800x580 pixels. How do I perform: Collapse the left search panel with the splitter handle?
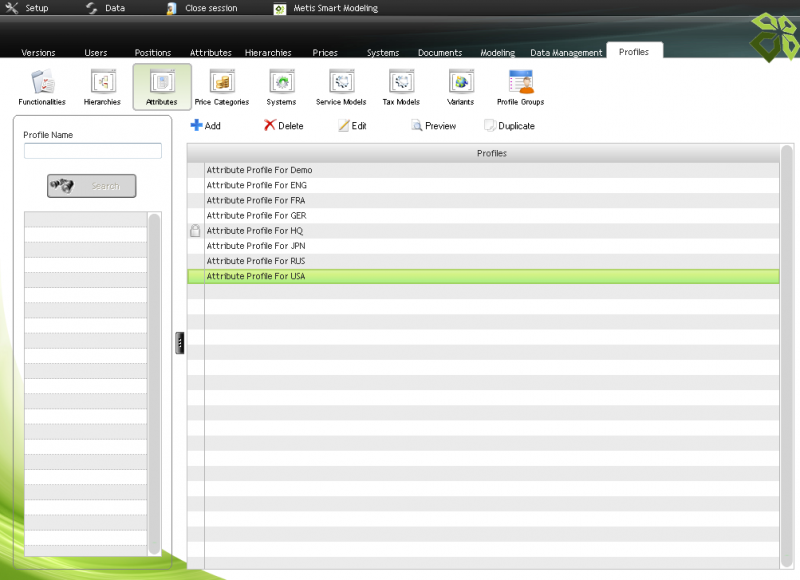tap(180, 343)
